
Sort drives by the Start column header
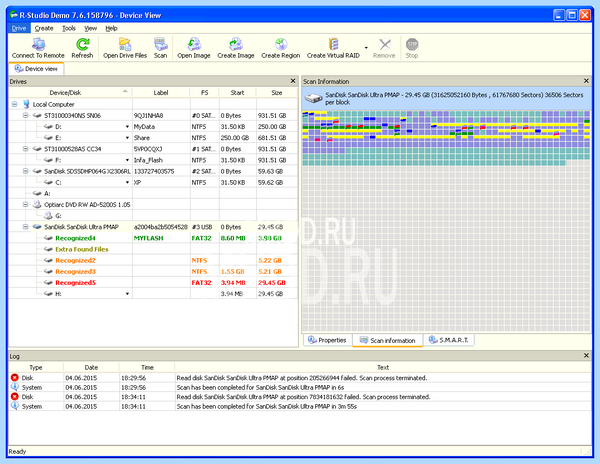[237, 93]
